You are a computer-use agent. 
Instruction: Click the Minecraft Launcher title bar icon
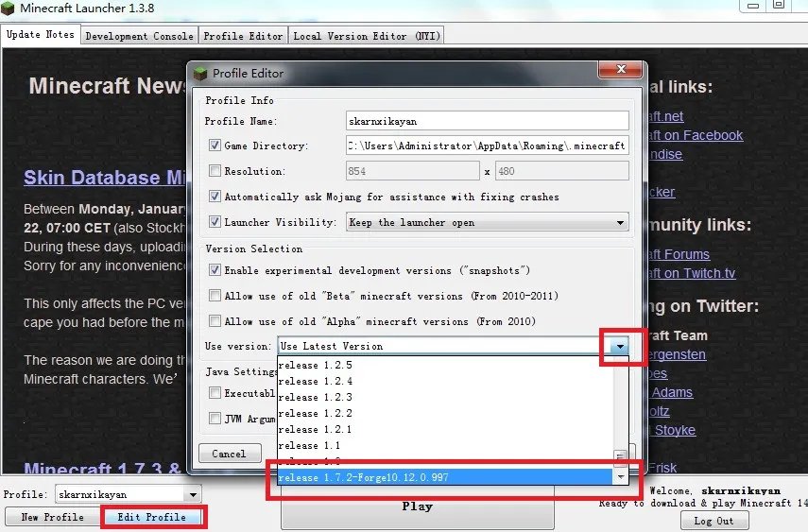[8, 9]
